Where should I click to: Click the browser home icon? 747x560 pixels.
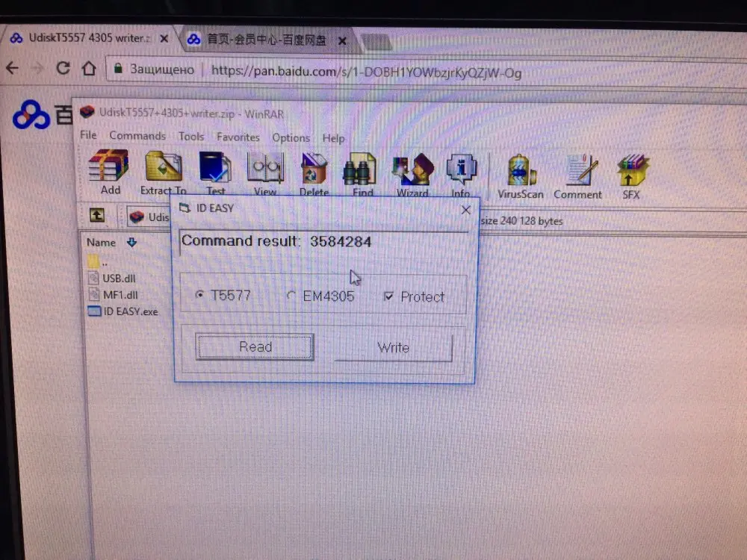(89, 69)
